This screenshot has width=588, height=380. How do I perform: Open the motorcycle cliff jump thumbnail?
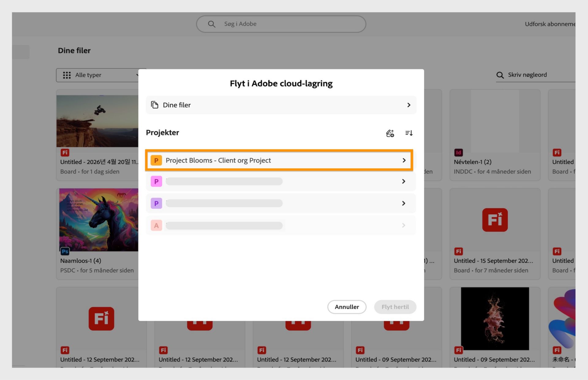coord(97,121)
